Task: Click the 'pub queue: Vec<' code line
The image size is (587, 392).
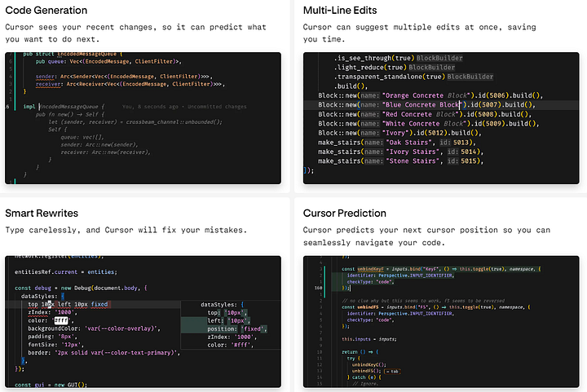Action: (108, 61)
